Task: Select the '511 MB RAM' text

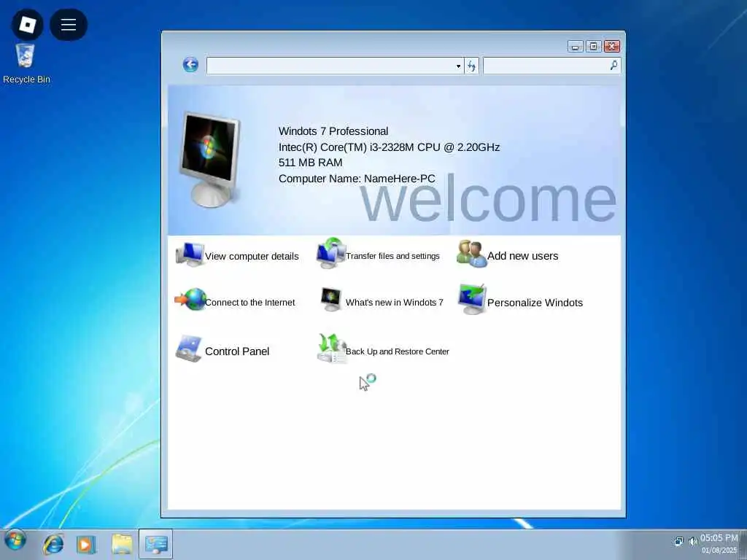Action: pos(310,163)
